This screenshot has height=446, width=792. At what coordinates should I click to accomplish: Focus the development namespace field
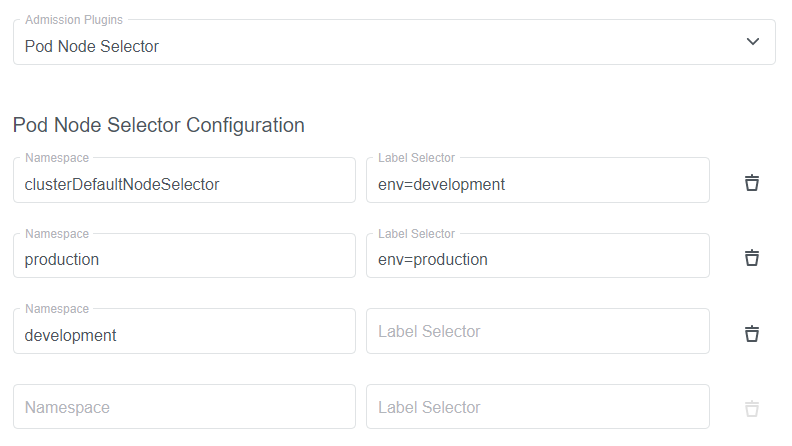coord(184,335)
